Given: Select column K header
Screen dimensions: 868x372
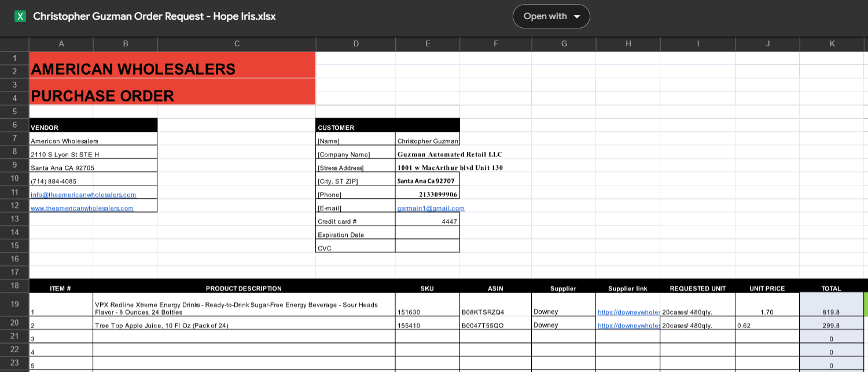Looking at the screenshot, I should (x=832, y=43).
